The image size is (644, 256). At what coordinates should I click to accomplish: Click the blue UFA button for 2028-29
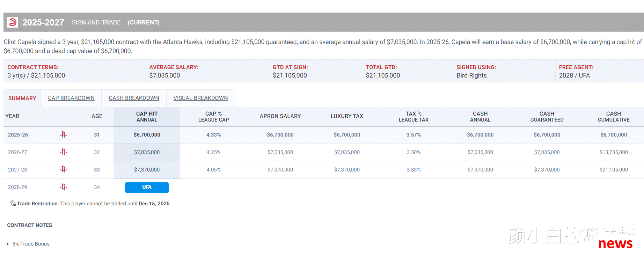147,187
